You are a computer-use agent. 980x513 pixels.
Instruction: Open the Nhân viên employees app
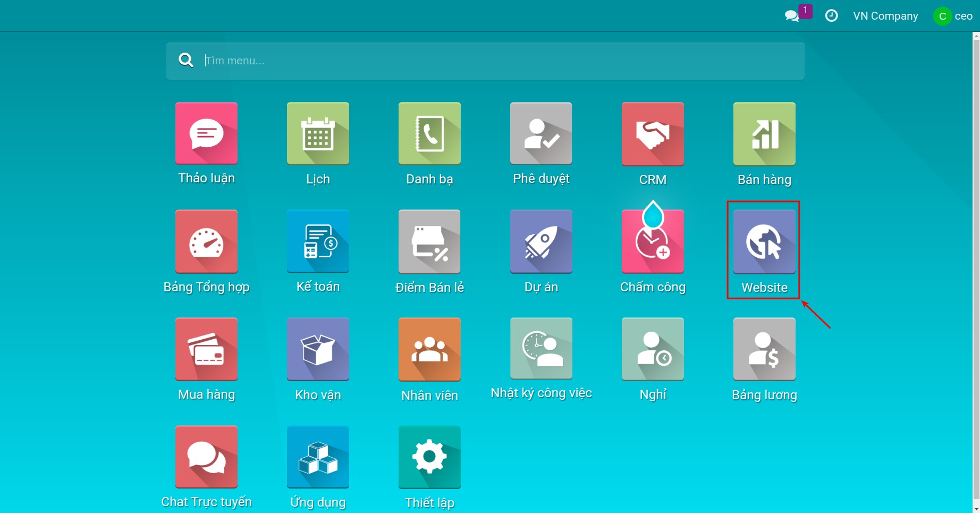coord(429,349)
